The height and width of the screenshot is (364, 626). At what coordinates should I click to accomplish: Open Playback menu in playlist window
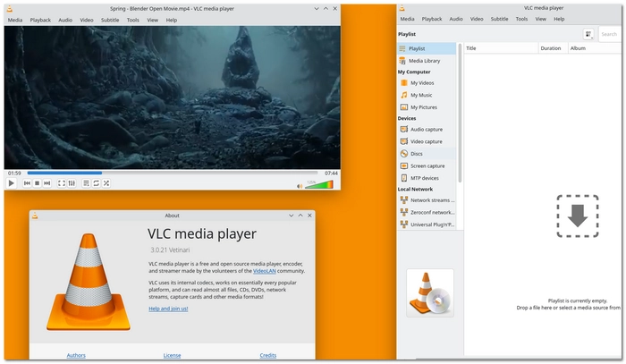(x=432, y=19)
